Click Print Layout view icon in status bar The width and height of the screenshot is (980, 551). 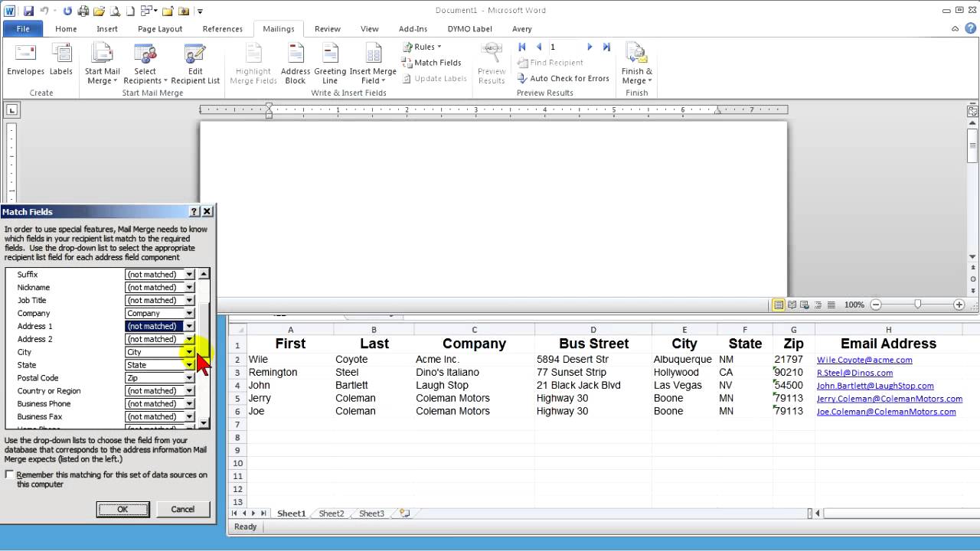click(x=779, y=305)
